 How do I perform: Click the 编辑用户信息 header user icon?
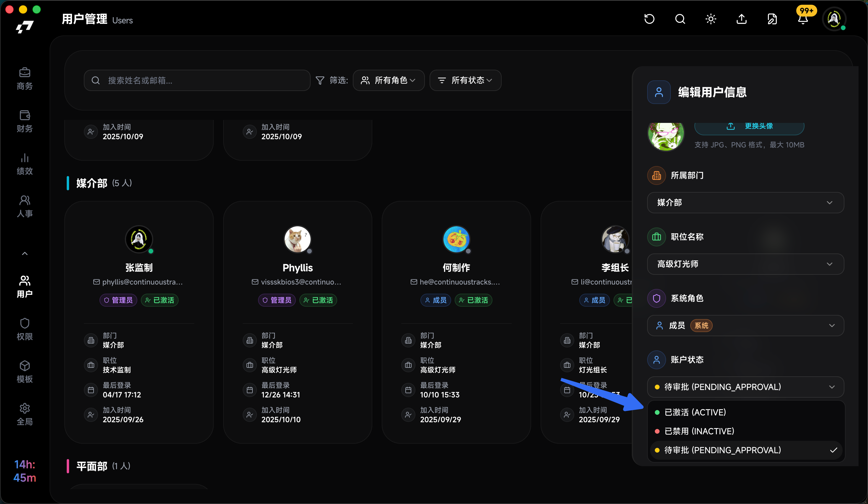tap(659, 92)
